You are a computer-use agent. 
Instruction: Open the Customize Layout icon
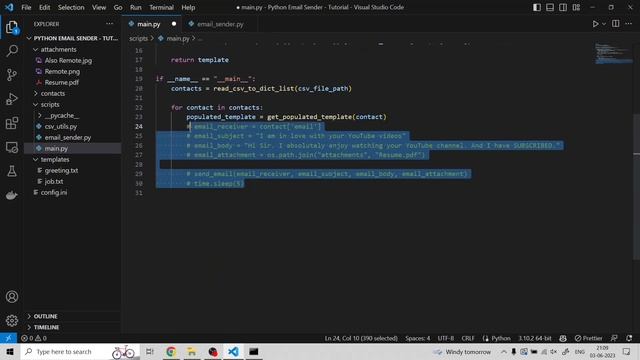coord(576,7)
